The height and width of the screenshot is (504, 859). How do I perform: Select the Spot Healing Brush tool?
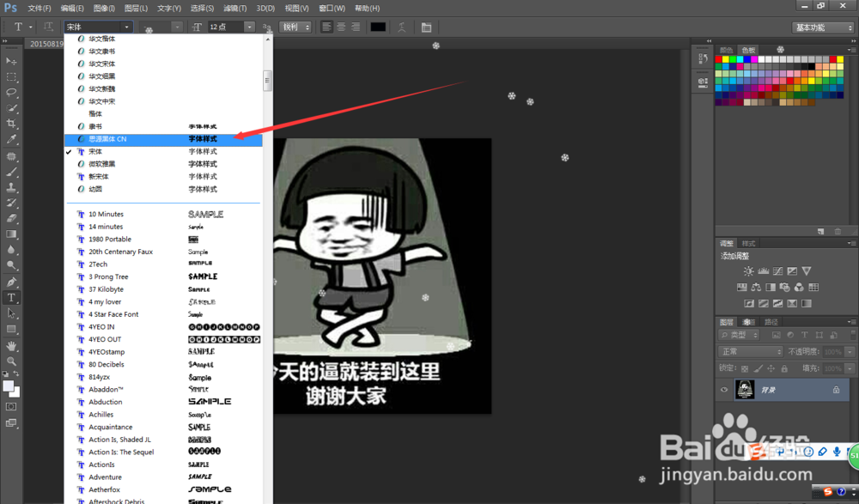(x=11, y=156)
